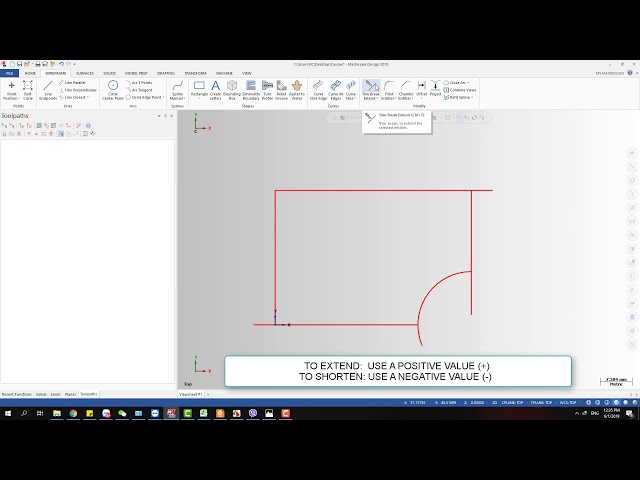
Task: Open the Levels panel tab
Action: [56, 394]
